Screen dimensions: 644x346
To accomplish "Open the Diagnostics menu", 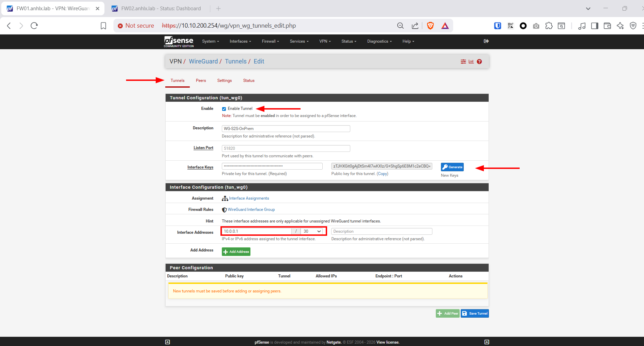I will click(379, 41).
